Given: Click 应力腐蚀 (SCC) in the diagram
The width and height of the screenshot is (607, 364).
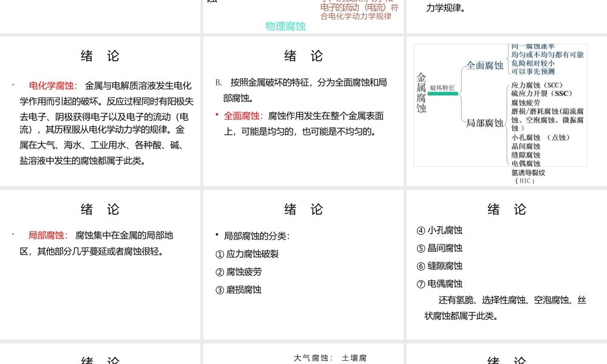Looking at the screenshot, I should (537, 85).
